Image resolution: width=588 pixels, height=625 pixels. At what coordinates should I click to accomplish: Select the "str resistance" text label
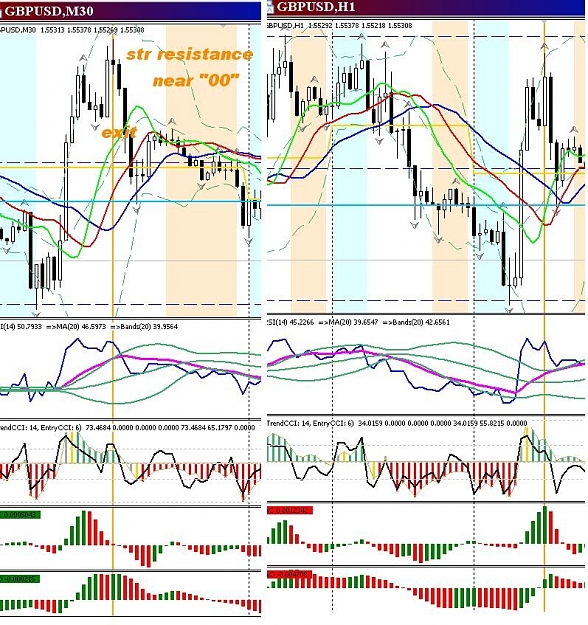189,55
